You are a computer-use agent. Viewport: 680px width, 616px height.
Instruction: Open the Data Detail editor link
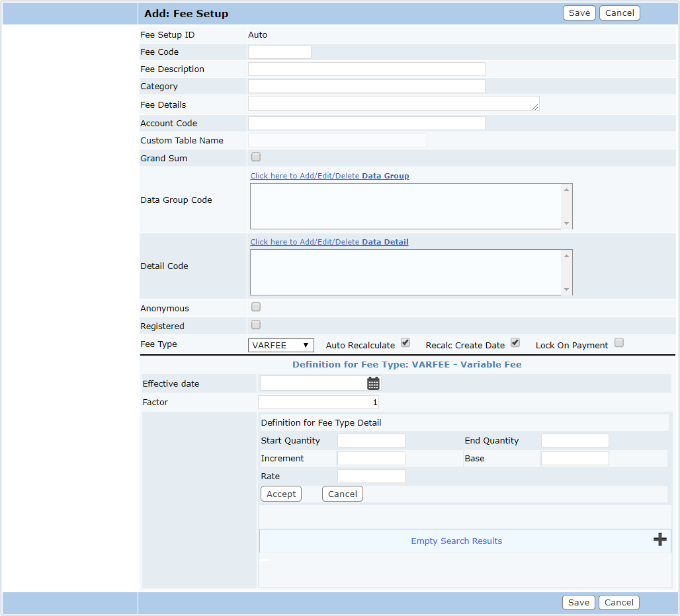[329, 241]
